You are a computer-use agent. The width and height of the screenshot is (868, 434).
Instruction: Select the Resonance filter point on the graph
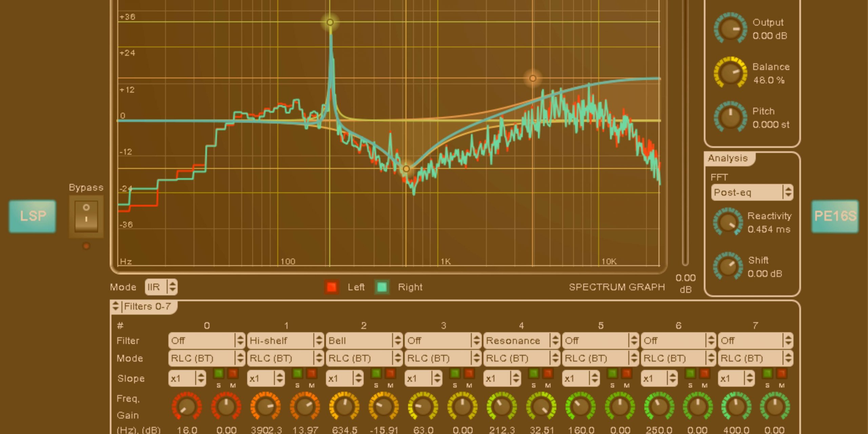pyautogui.click(x=330, y=22)
